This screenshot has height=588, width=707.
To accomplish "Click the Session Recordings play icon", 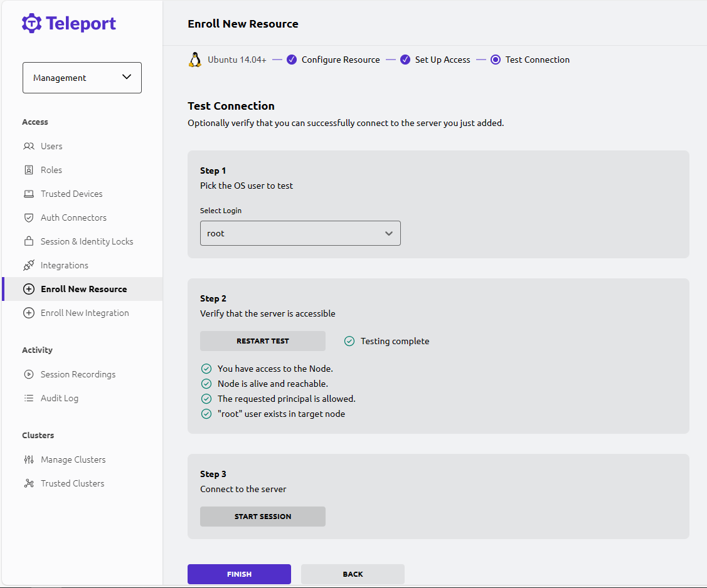I will (29, 374).
